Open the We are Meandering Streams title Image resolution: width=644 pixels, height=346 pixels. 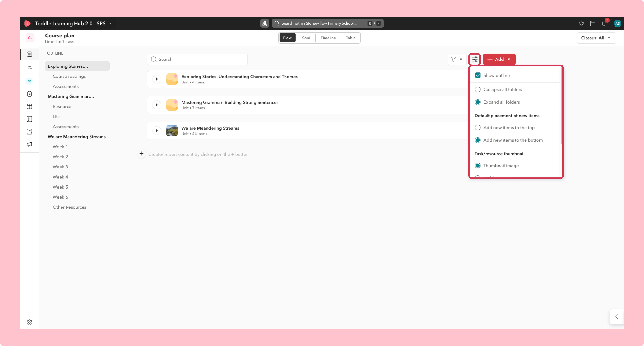click(210, 128)
